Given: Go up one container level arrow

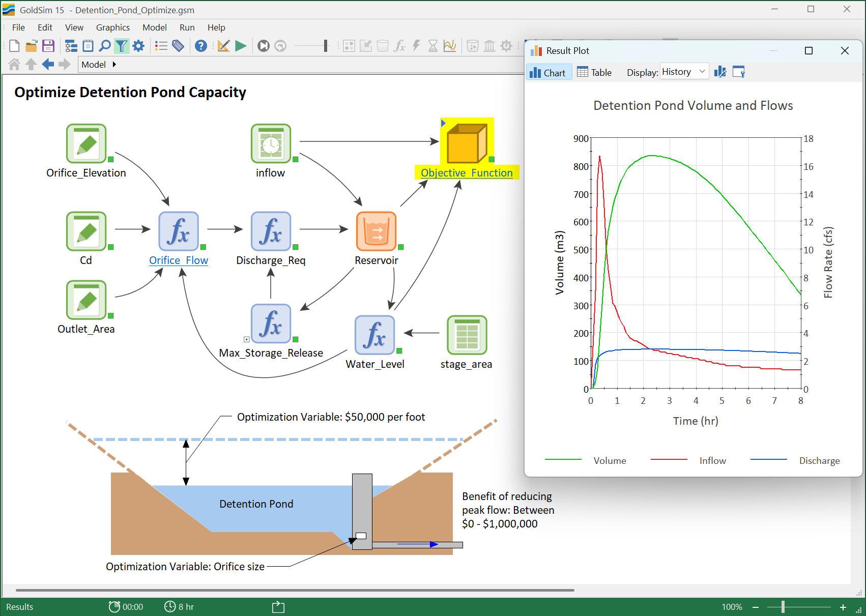Looking at the screenshot, I should click(31, 64).
